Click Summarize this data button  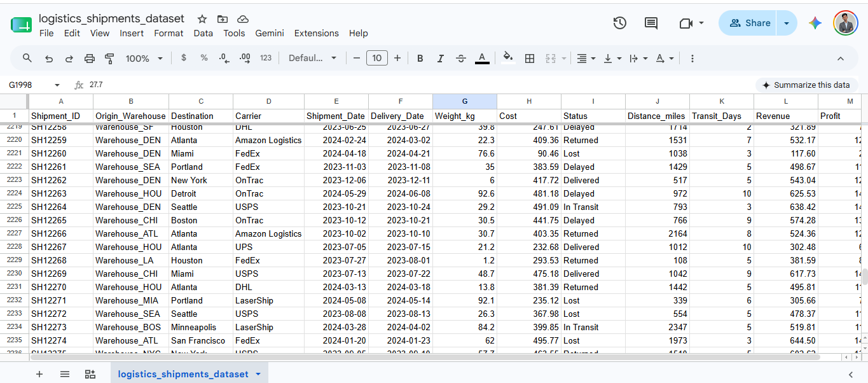click(806, 85)
